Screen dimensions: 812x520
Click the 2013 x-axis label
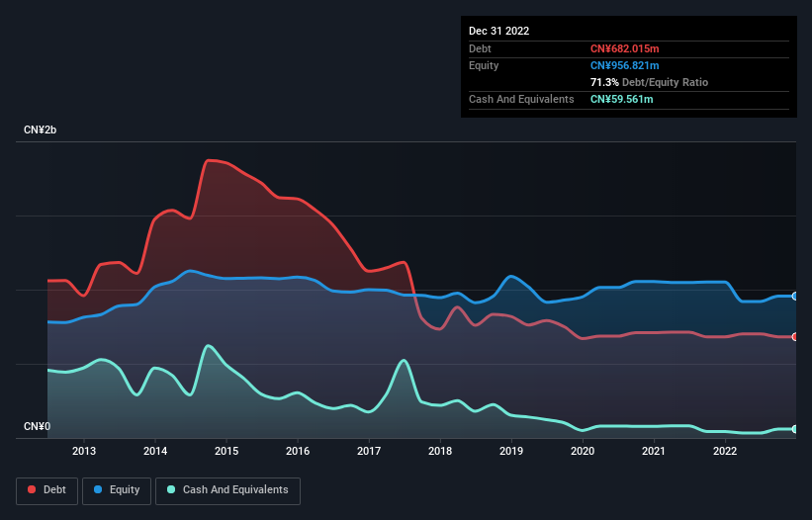[84, 451]
